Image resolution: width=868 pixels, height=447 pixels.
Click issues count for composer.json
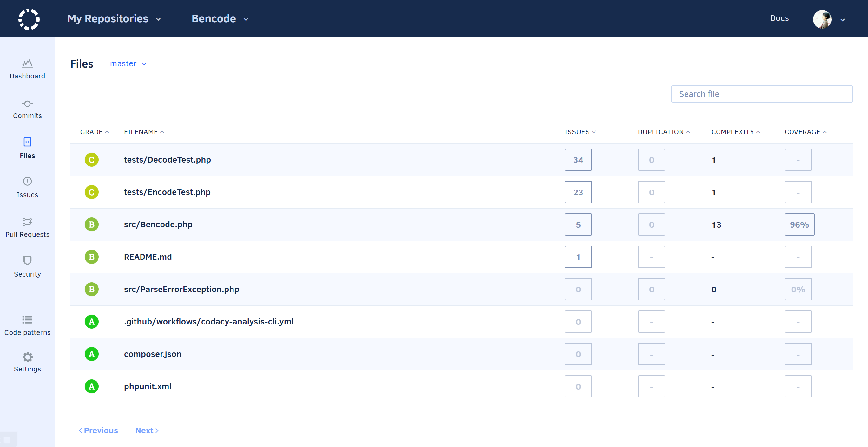(578, 354)
